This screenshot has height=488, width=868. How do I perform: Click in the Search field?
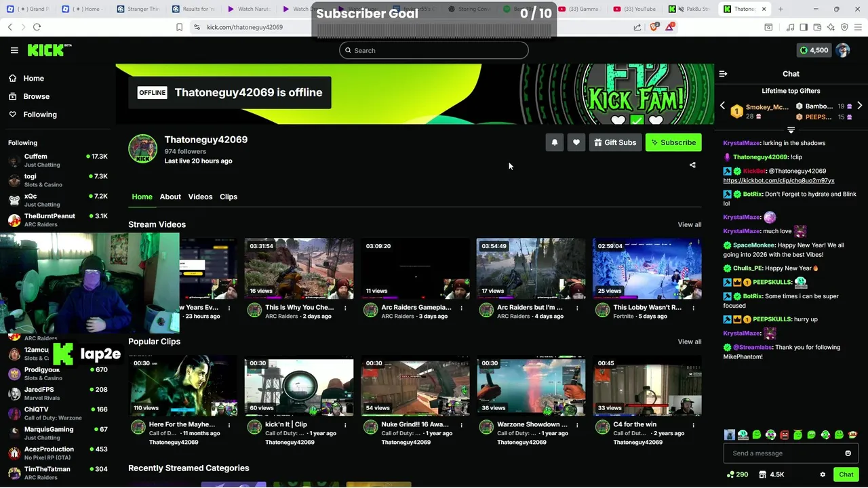click(x=434, y=50)
